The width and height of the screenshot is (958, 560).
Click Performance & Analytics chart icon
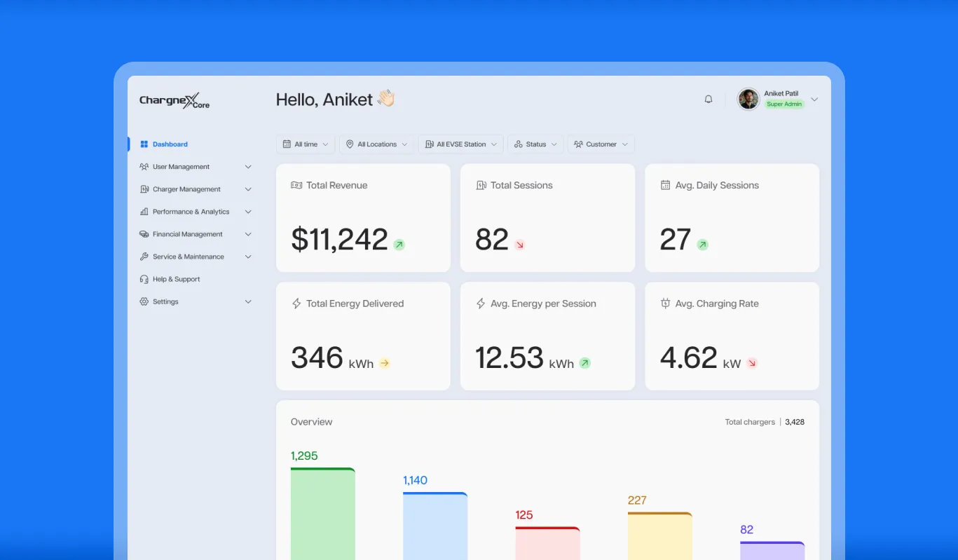coord(144,212)
